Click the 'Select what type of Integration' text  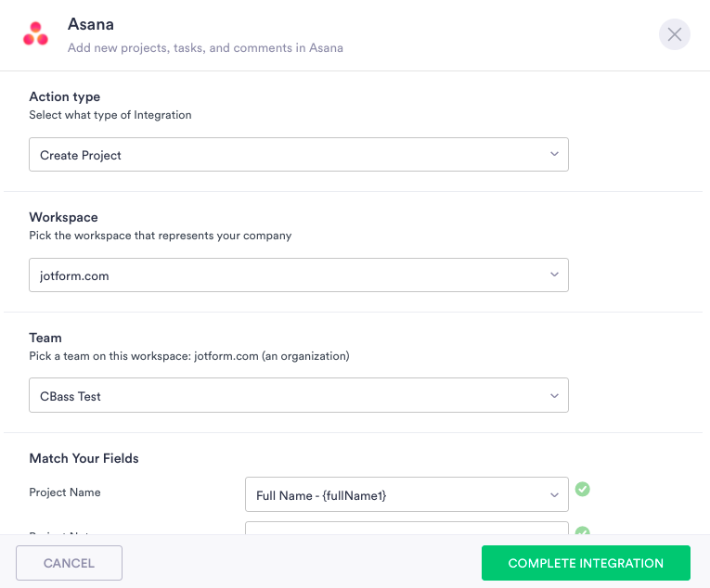click(x=110, y=115)
